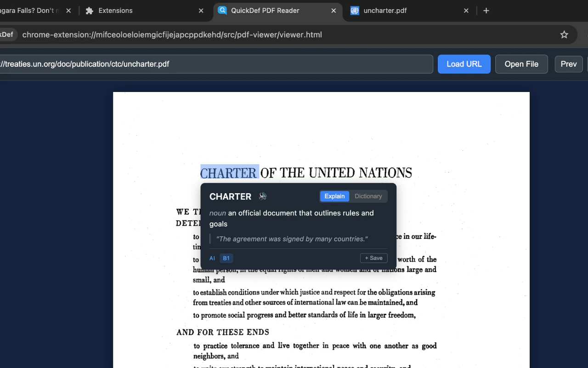Switch to Explain mode in the popup

coord(334,196)
